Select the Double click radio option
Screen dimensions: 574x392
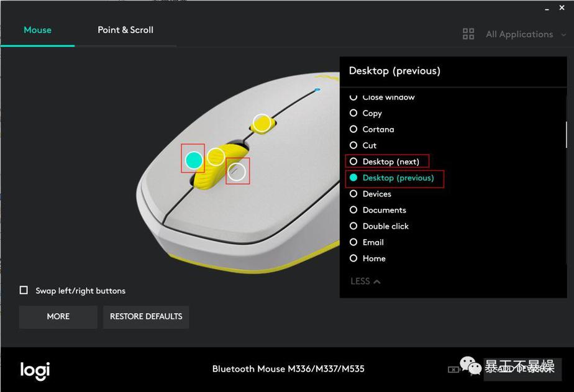pos(353,226)
